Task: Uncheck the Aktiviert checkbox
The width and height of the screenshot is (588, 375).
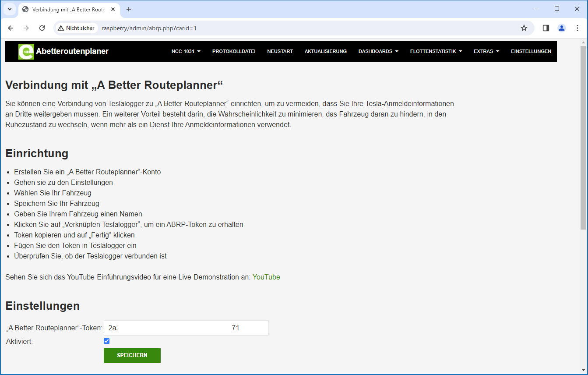Action: click(106, 341)
